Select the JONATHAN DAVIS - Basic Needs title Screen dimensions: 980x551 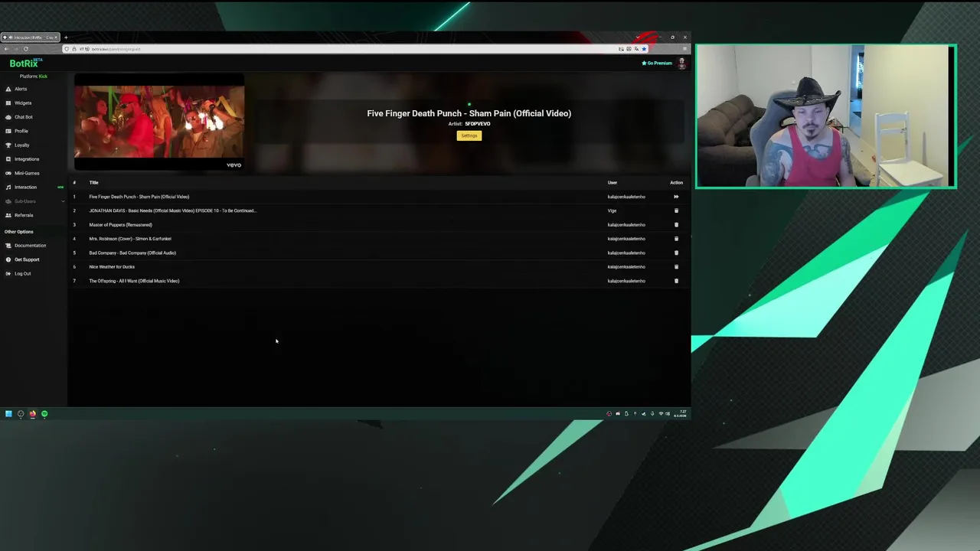[172, 210]
